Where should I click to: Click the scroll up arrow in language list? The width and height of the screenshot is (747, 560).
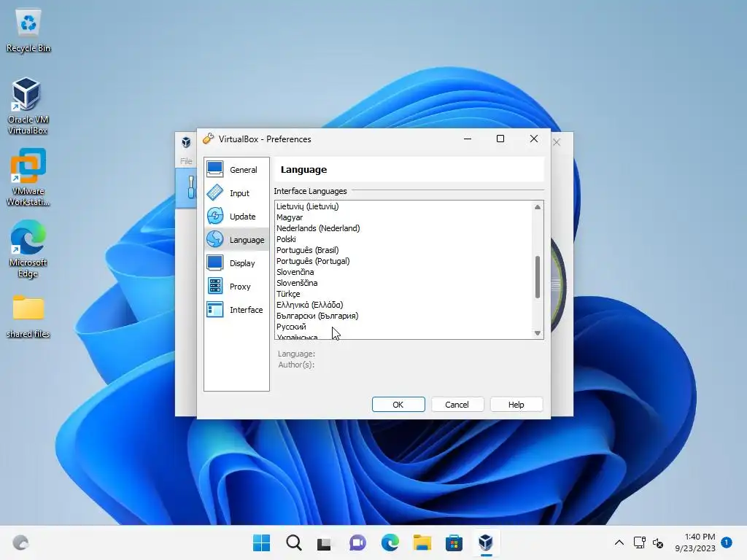click(538, 207)
